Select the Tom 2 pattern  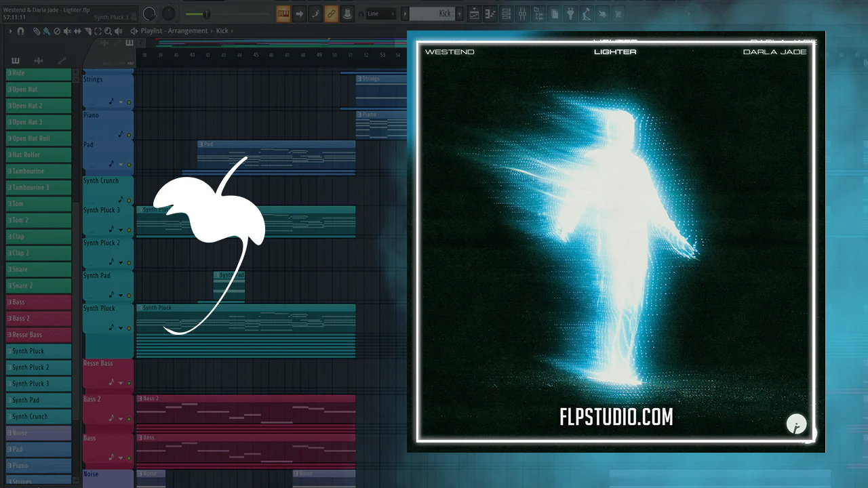[x=39, y=220]
